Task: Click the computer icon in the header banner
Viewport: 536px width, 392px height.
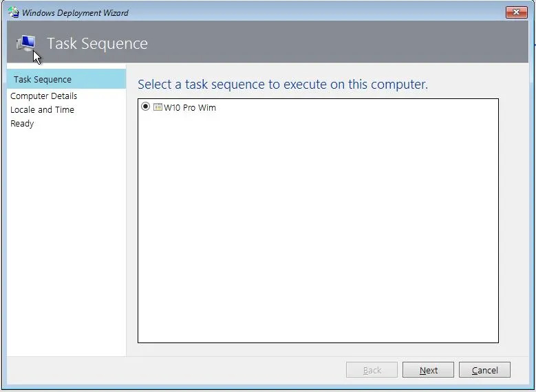Action: point(26,44)
